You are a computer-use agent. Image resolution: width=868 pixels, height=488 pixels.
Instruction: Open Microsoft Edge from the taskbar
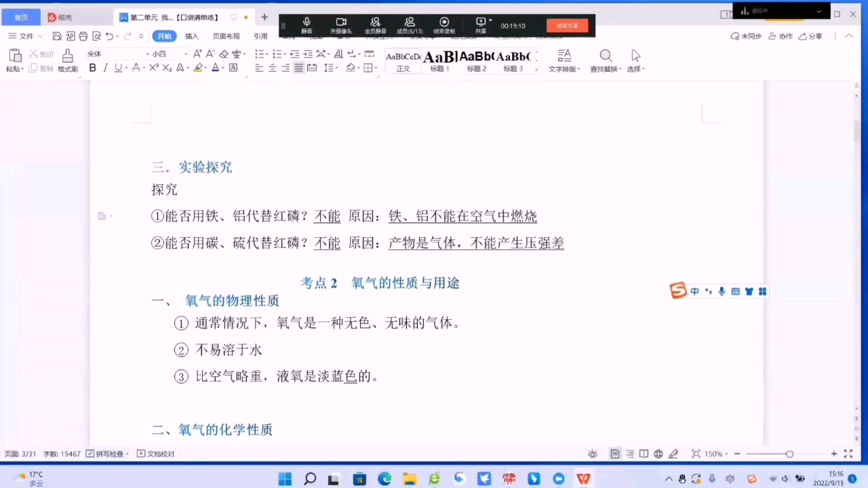[384, 479]
